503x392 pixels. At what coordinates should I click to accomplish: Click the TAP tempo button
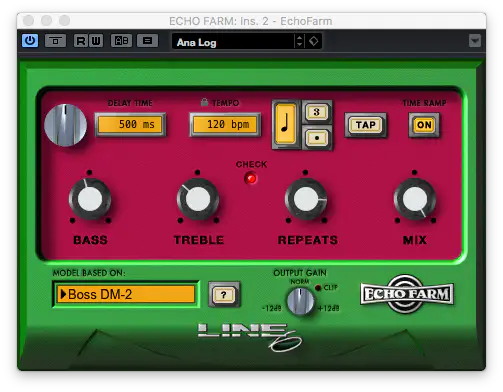click(366, 125)
